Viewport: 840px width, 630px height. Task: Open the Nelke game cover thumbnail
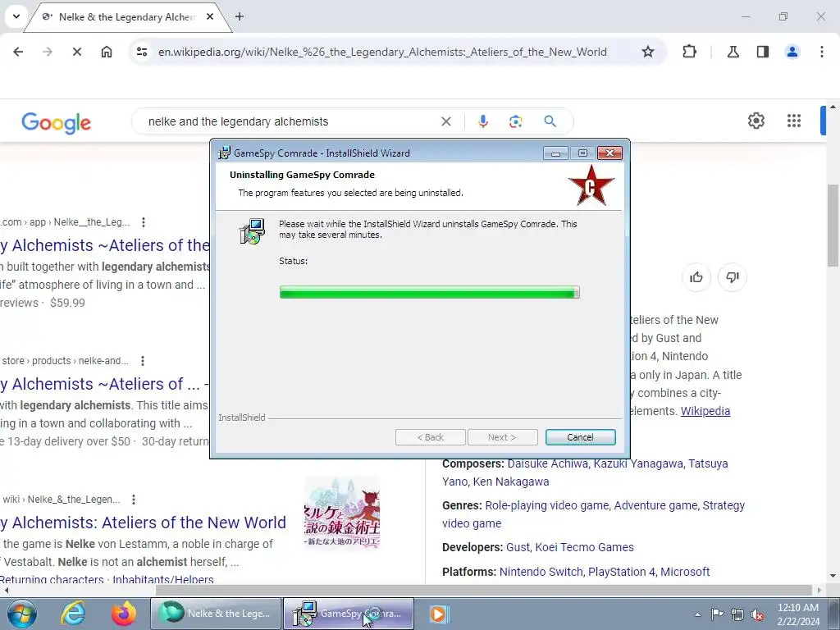point(342,514)
